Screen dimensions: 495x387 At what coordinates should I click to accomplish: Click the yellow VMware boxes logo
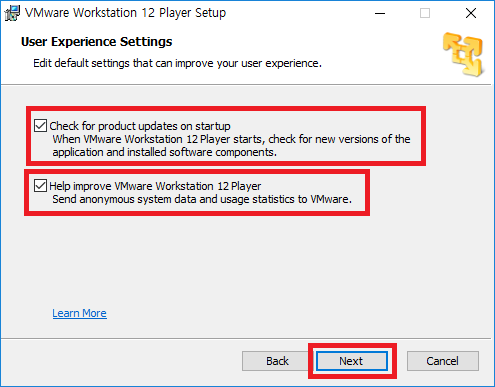point(463,54)
